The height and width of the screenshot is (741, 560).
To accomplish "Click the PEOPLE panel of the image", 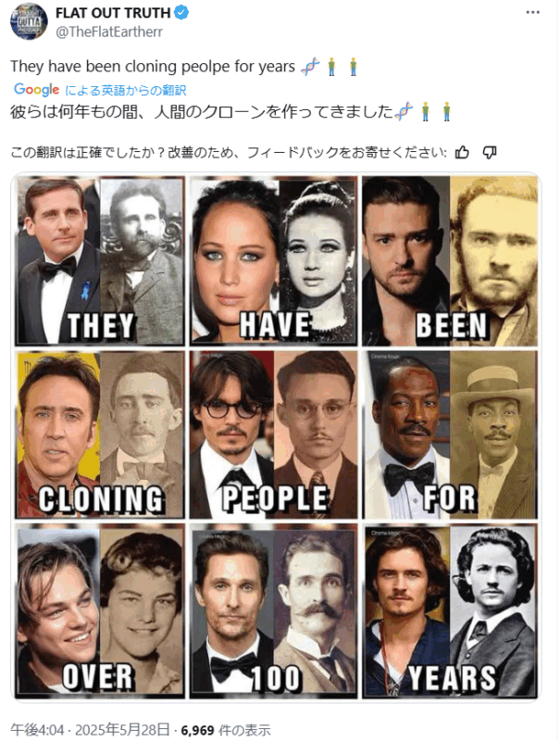I will point(274,434).
